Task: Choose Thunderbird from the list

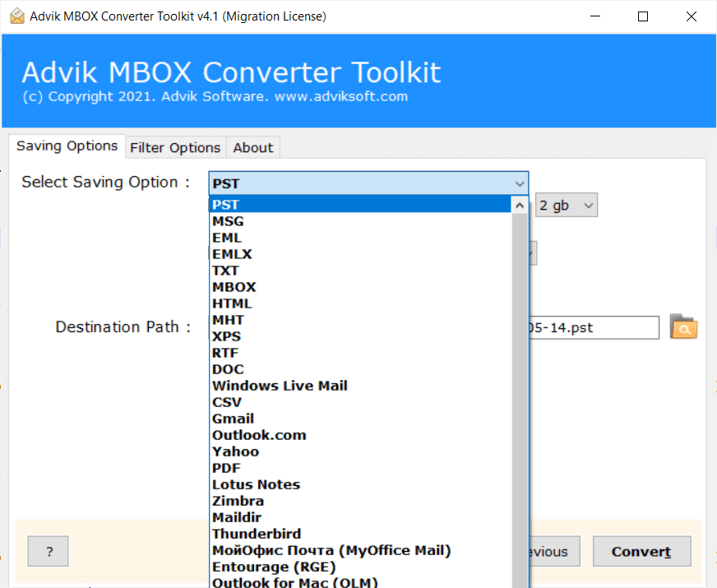Action: tap(360, 534)
